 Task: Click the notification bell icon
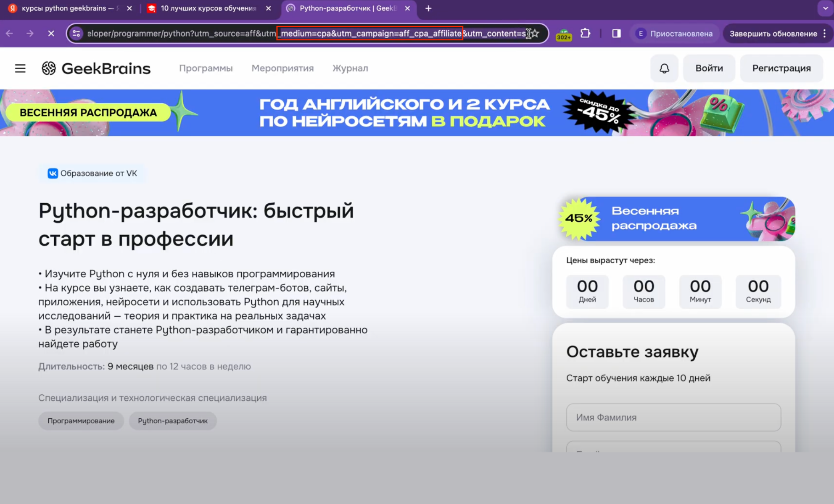[664, 68]
